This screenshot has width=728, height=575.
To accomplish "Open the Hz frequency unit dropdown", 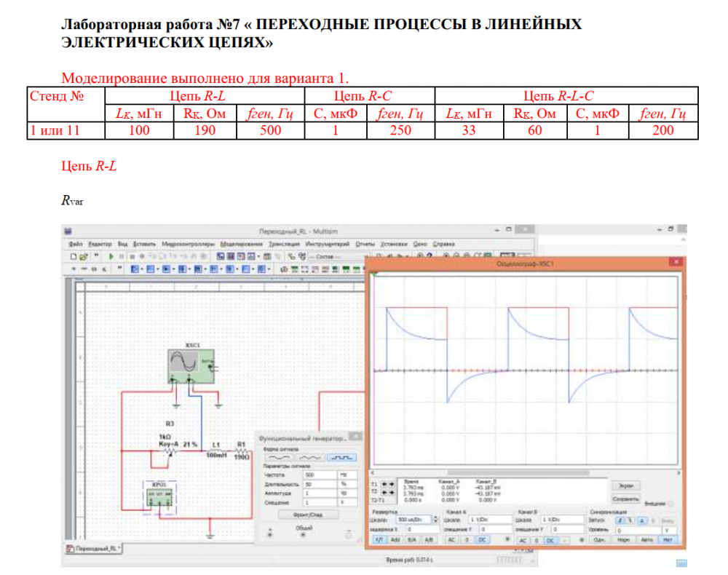I will [348, 475].
